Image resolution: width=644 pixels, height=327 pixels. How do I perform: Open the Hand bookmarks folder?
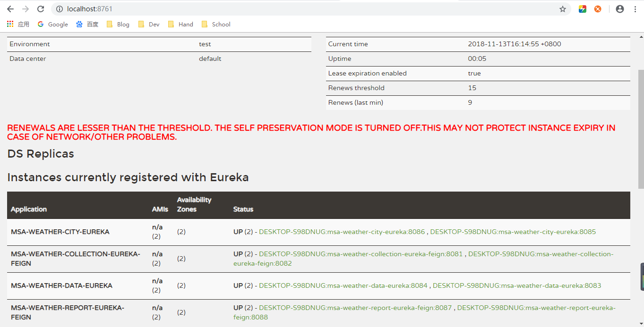pyautogui.click(x=180, y=24)
